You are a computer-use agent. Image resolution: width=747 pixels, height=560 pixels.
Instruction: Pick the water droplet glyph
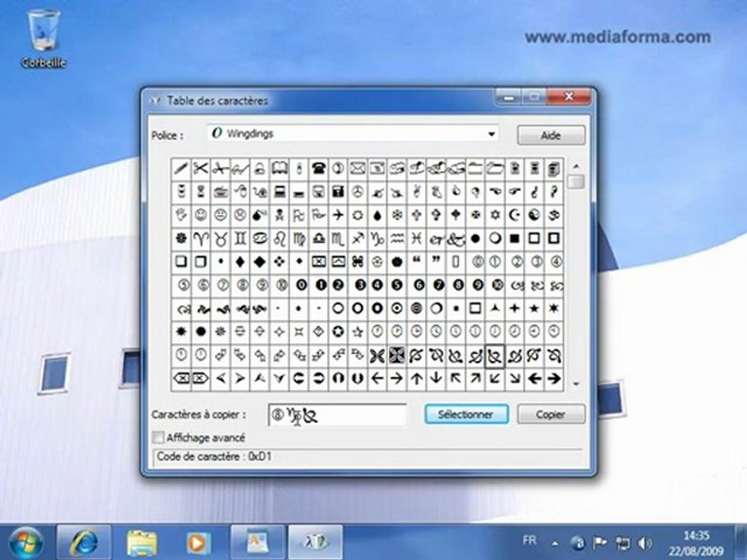pos(377,215)
